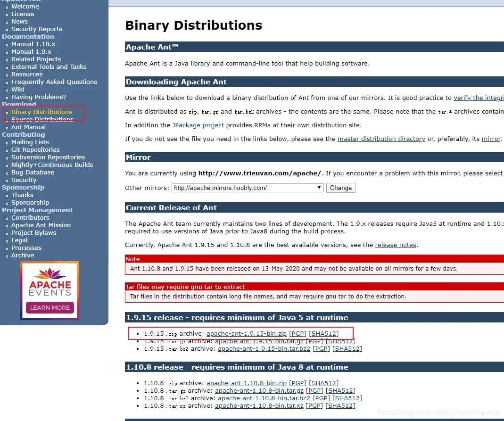Open Security Reports in the sidebar
This screenshot has width=504, height=421.
(x=37, y=29)
